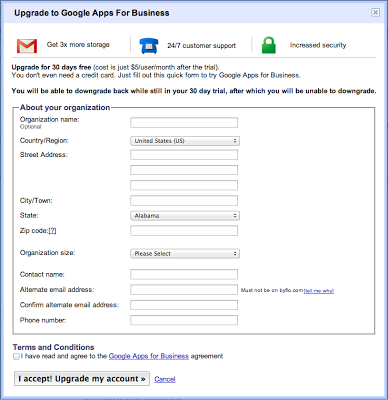
Task: Open the 'tell me why' link
Action: pyautogui.click(x=319, y=291)
